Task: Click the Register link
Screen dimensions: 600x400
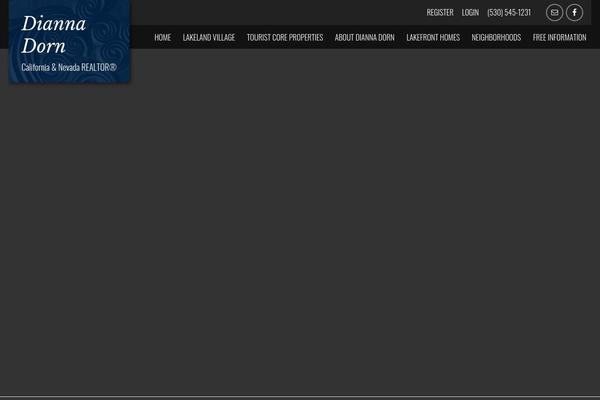Action: 440,13
